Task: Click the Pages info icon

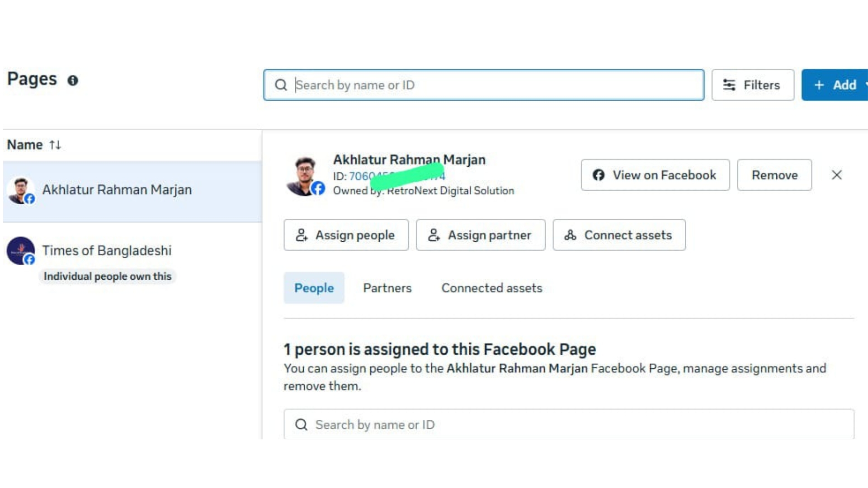Action: 72,80
